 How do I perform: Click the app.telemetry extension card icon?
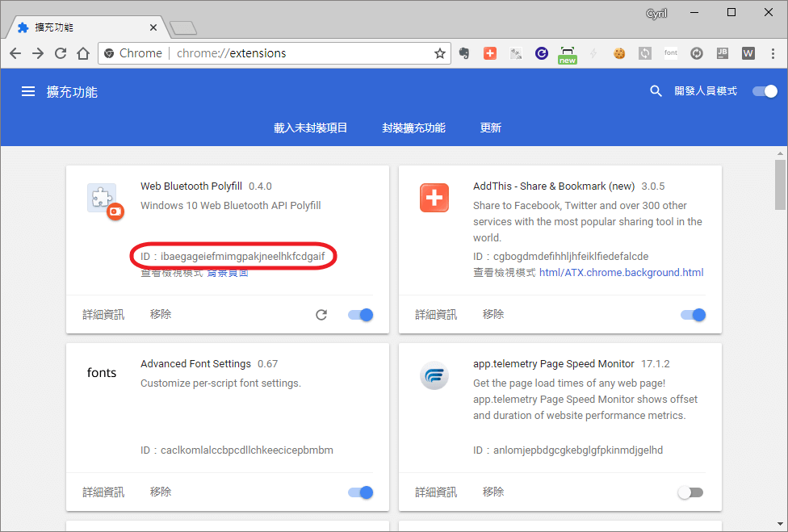(x=434, y=375)
